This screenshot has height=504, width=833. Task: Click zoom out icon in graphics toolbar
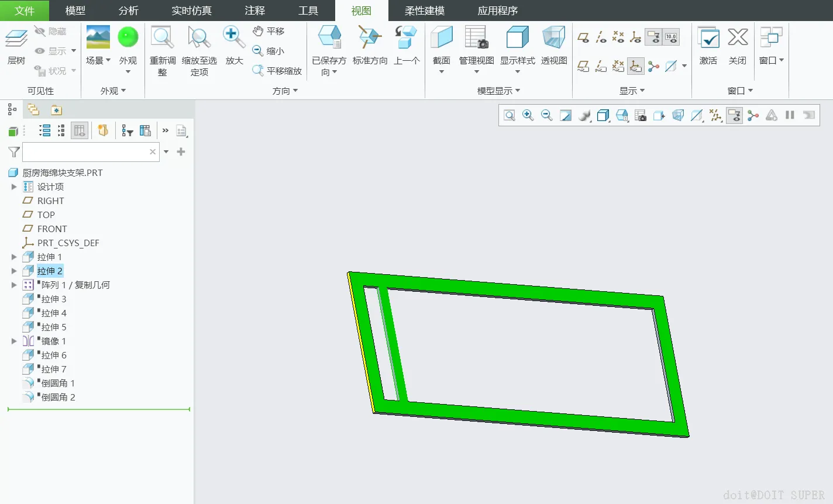547,115
